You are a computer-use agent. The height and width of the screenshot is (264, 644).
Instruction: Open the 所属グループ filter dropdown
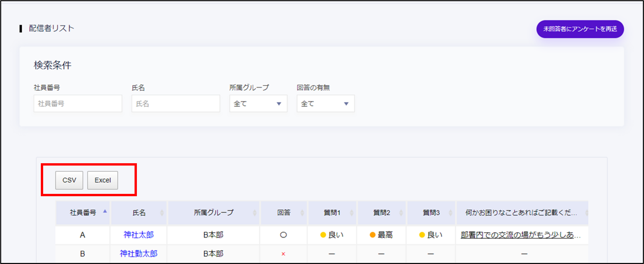(x=258, y=104)
